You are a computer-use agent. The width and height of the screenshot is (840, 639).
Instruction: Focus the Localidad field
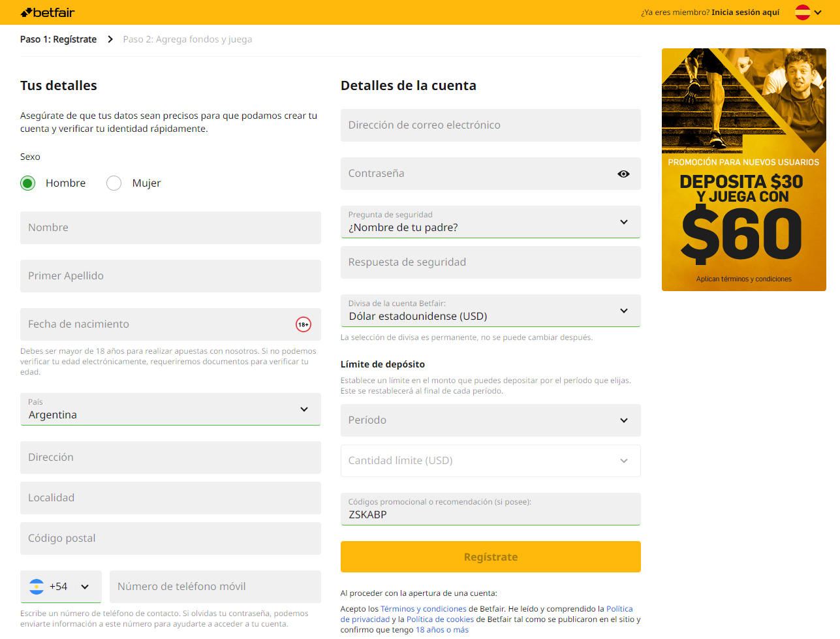tap(170, 498)
